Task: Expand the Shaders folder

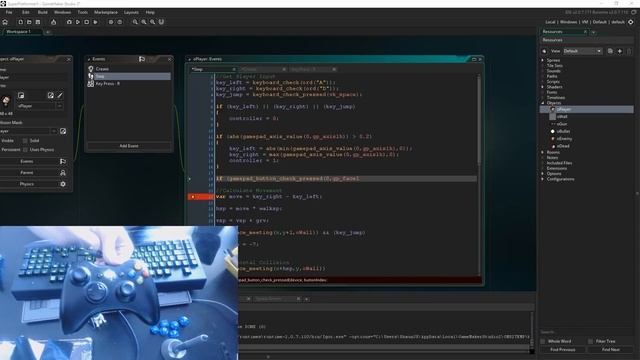Action: point(543,87)
